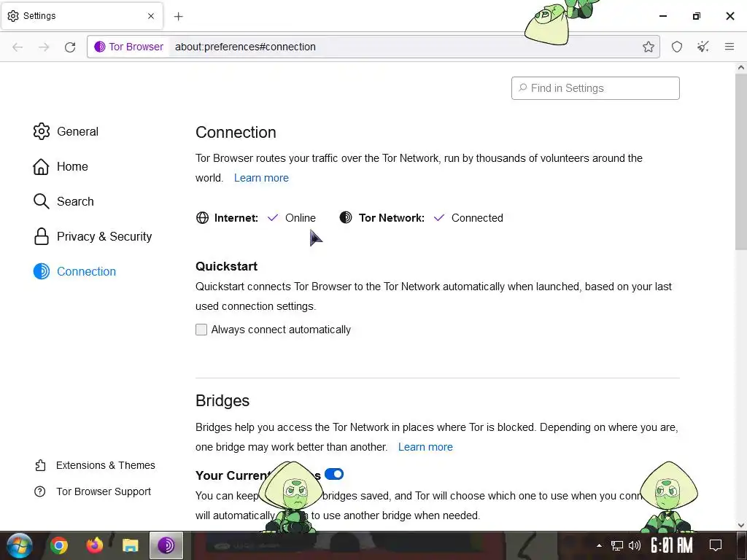Open a new tab with the plus button
The image size is (747, 560).
pos(178,16)
